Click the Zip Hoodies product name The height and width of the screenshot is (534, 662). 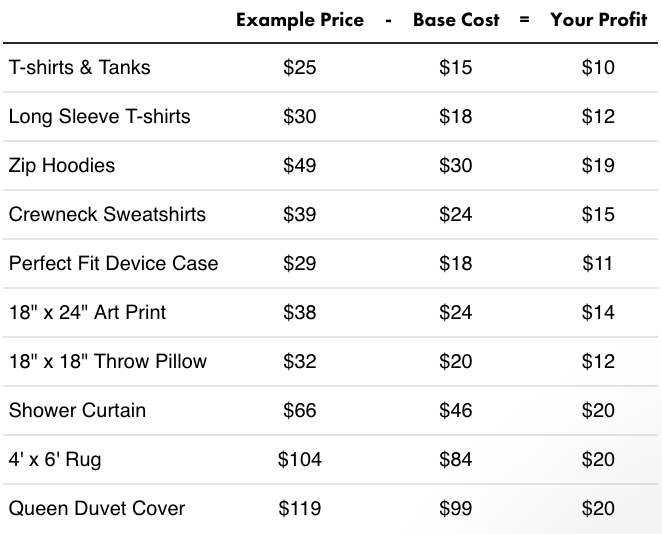pos(62,165)
